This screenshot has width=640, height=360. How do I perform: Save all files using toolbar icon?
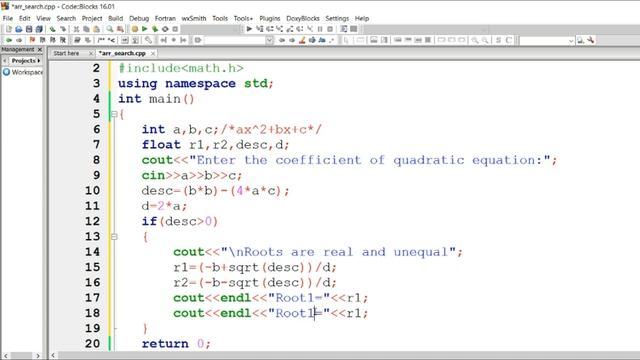coord(39,29)
